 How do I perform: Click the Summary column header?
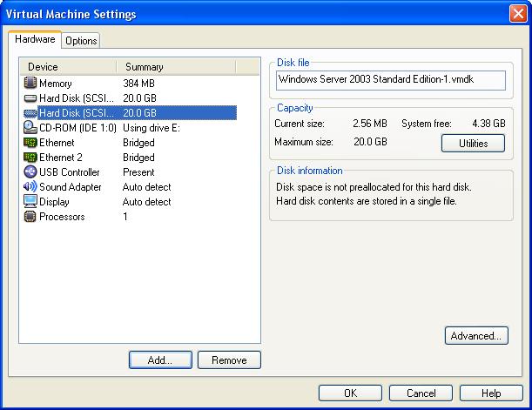coord(144,67)
